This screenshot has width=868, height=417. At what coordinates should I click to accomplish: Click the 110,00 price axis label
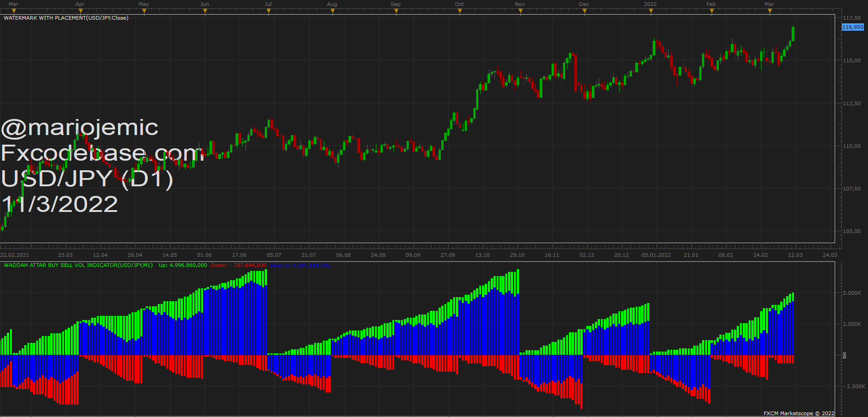point(852,146)
